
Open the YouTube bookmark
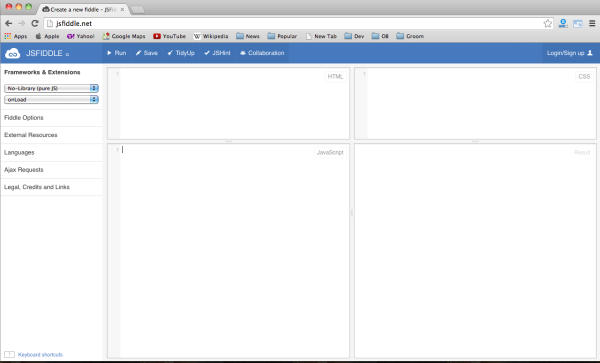(x=170, y=36)
